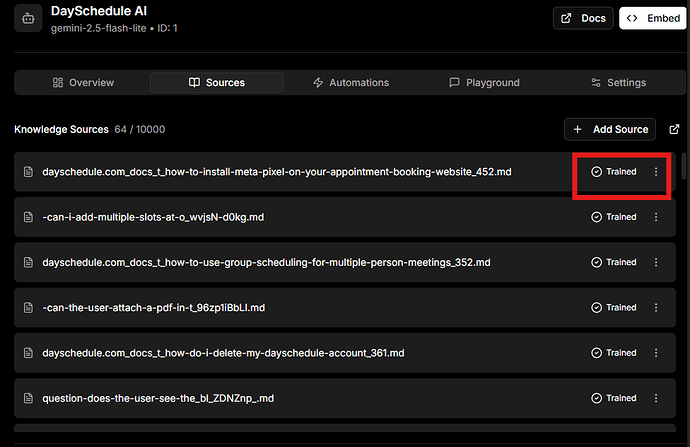
Task: Click Trained check icon on question-does-the-user-see row
Action: [x=596, y=398]
